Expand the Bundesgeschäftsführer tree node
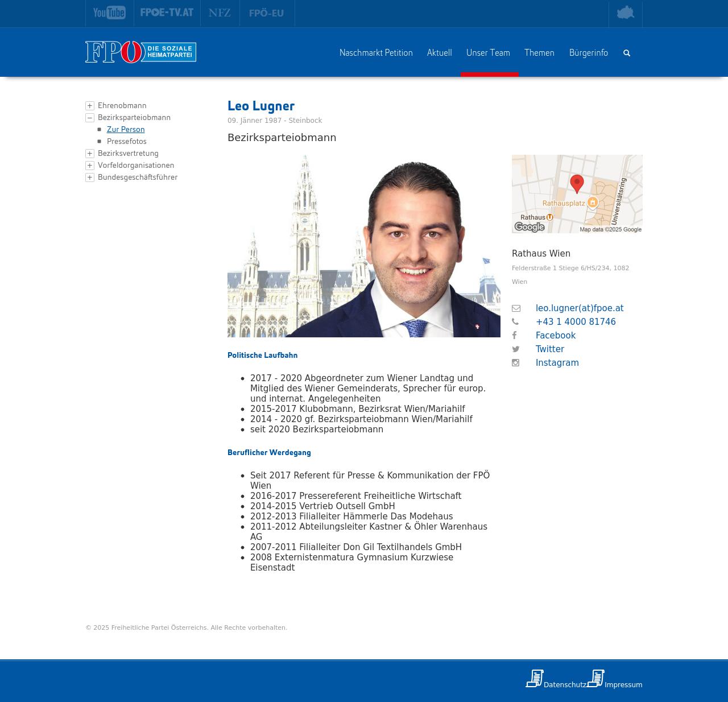This screenshot has height=702, width=728. [x=90, y=177]
